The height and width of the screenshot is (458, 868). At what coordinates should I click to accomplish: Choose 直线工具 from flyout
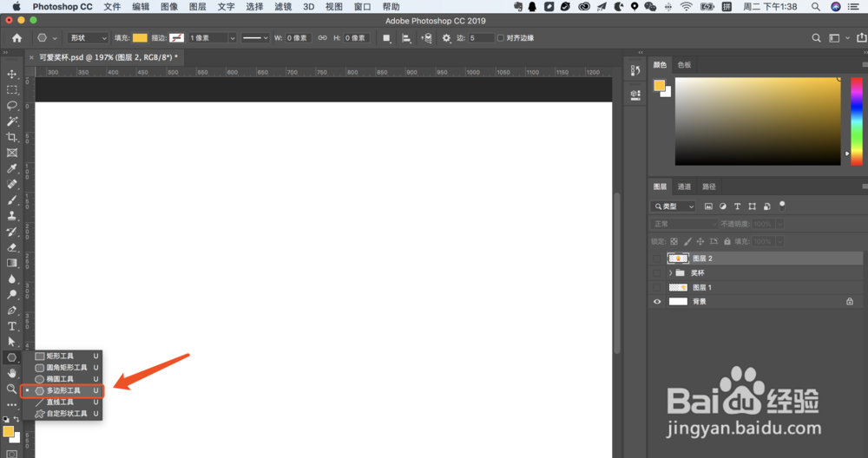click(62, 402)
